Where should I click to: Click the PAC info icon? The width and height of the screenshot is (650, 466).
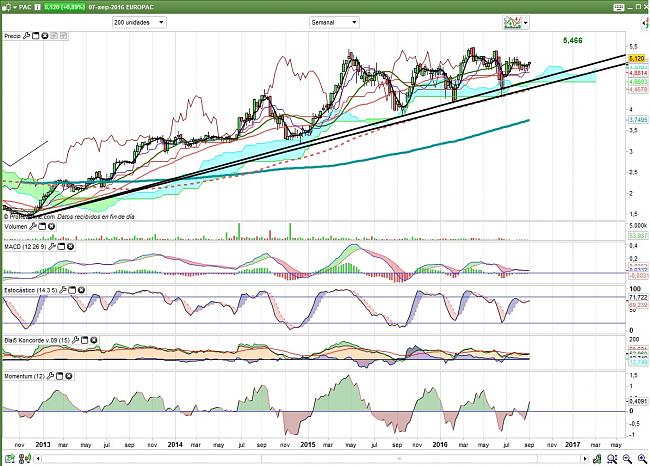pos(37,7)
